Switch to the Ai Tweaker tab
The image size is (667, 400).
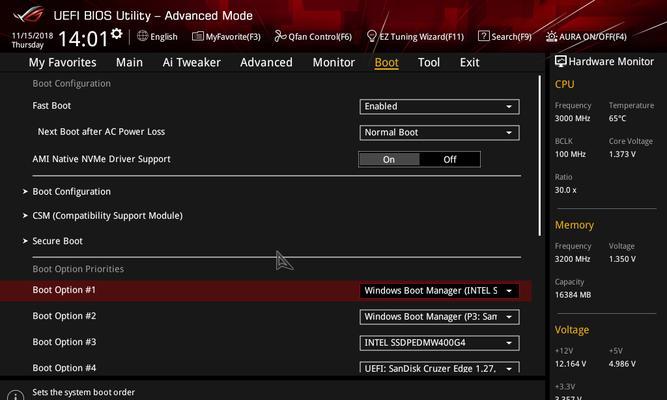coord(191,63)
